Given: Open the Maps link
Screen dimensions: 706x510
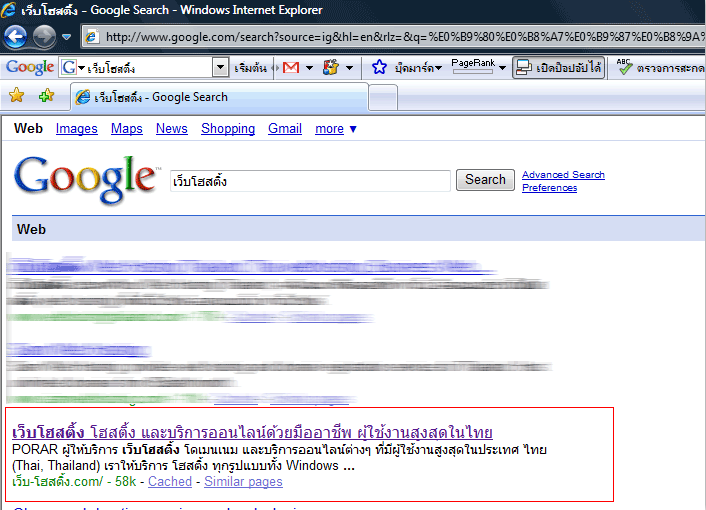Looking at the screenshot, I should 127,129.
